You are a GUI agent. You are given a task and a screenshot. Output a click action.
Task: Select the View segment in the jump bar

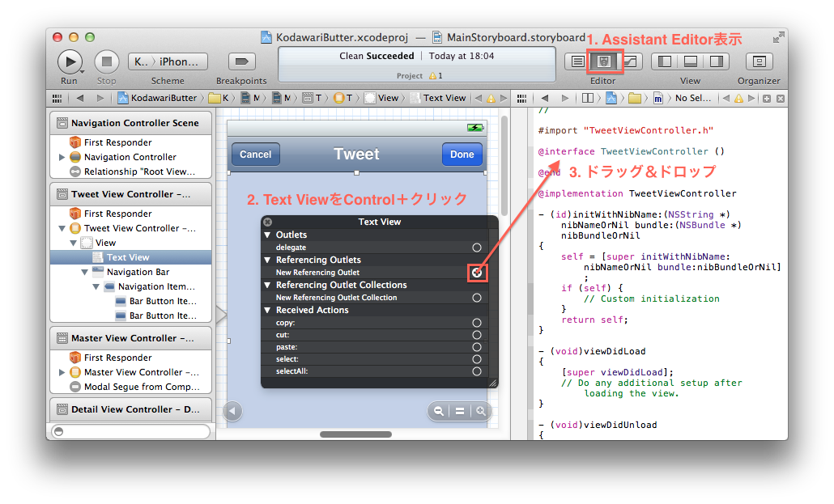pos(383,98)
